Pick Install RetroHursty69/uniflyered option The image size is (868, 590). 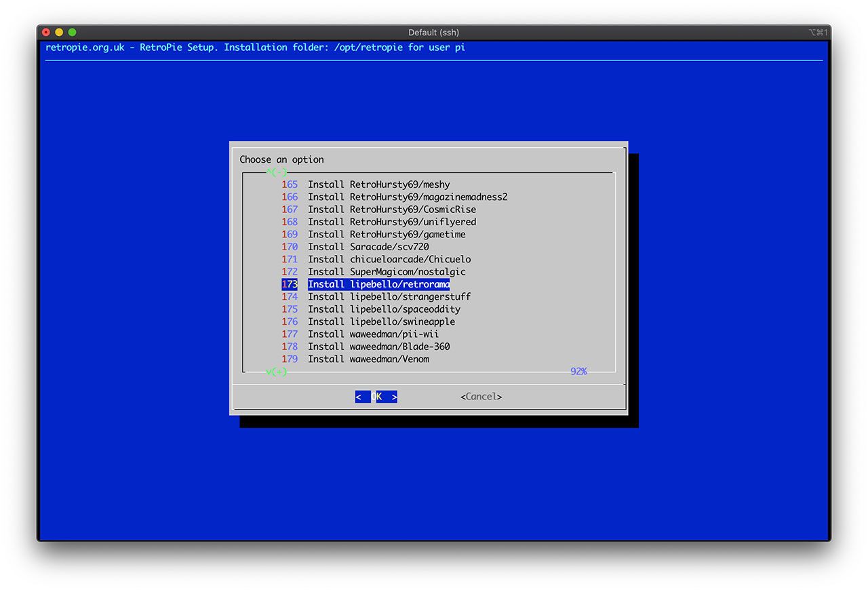392,222
